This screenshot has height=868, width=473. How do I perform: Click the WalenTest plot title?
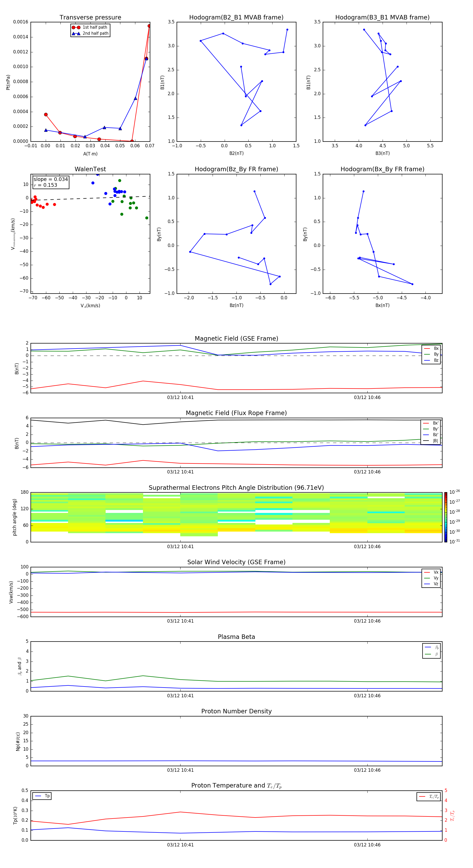pyautogui.click(x=90, y=169)
